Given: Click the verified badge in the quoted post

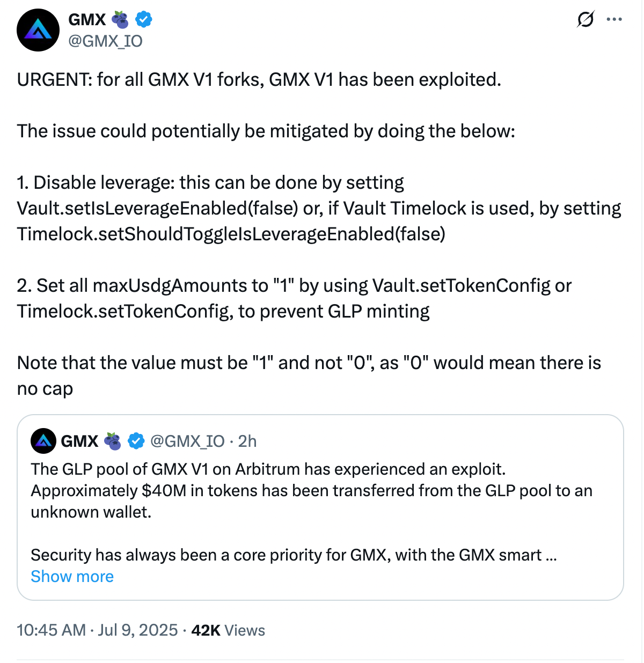Looking at the screenshot, I should tap(136, 441).
